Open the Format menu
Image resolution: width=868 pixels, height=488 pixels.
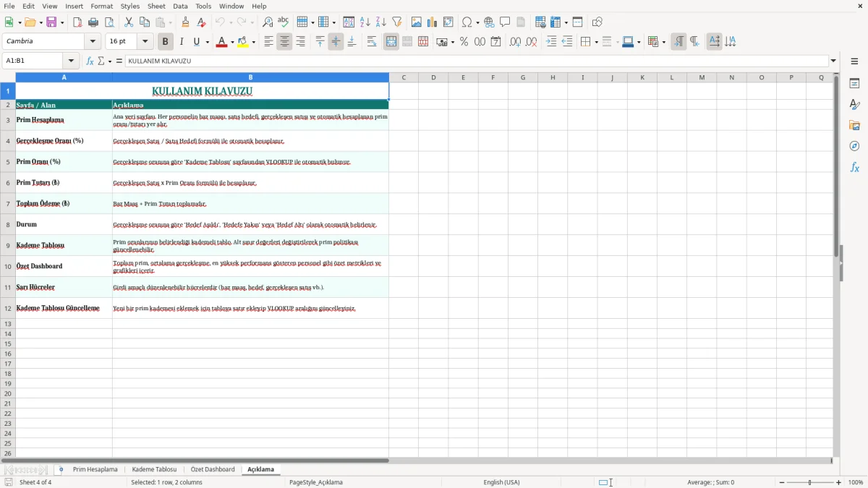coord(101,6)
